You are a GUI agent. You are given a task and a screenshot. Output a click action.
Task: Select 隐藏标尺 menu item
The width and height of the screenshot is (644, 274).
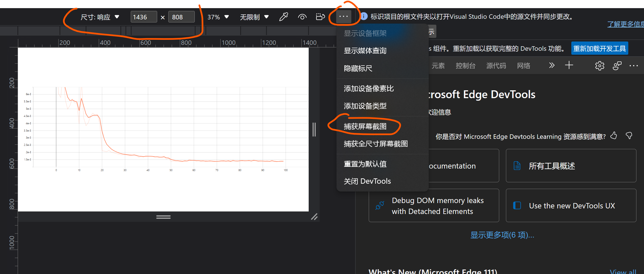tap(382, 68)
